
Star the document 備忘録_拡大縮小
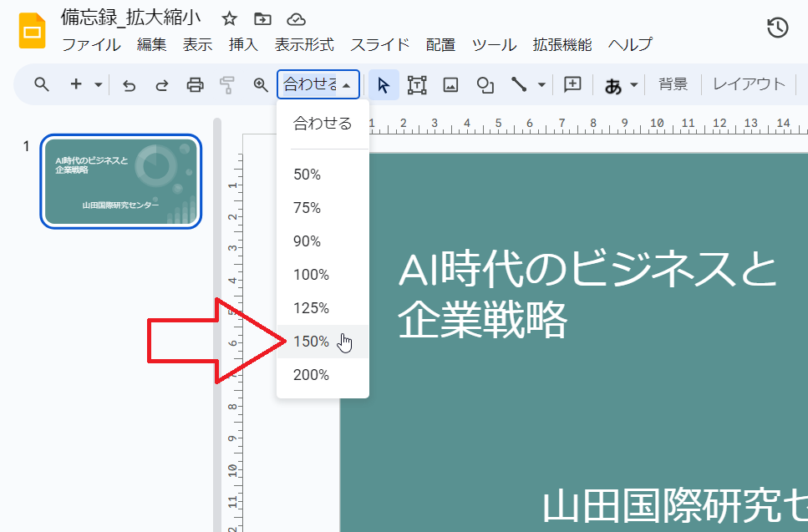point(229,19)
